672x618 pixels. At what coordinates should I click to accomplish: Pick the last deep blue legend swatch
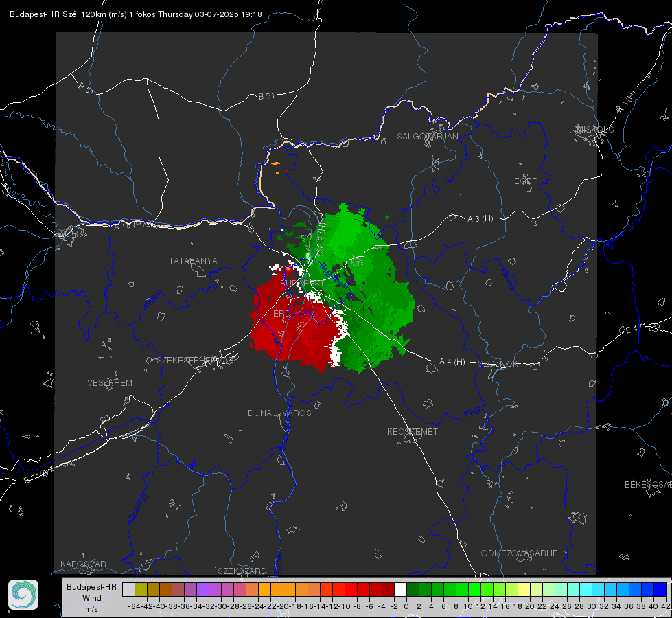[x=660, y=589]
